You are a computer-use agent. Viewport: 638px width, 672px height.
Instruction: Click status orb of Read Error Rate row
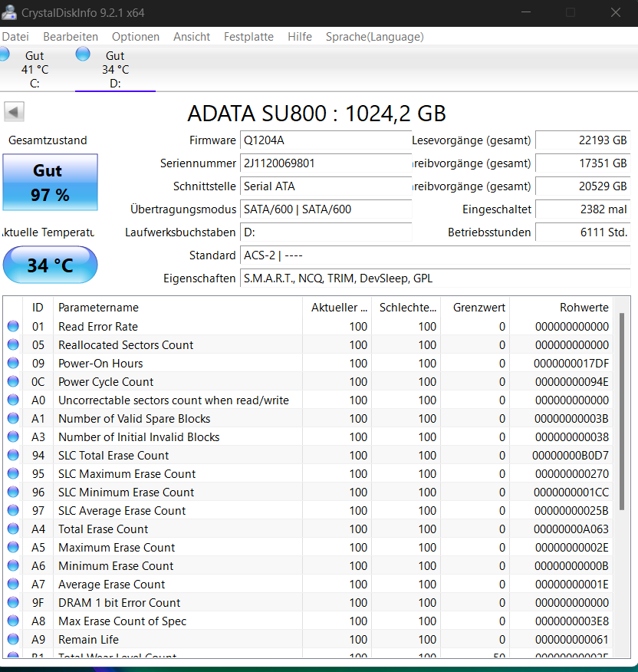[x=13, y=326]
